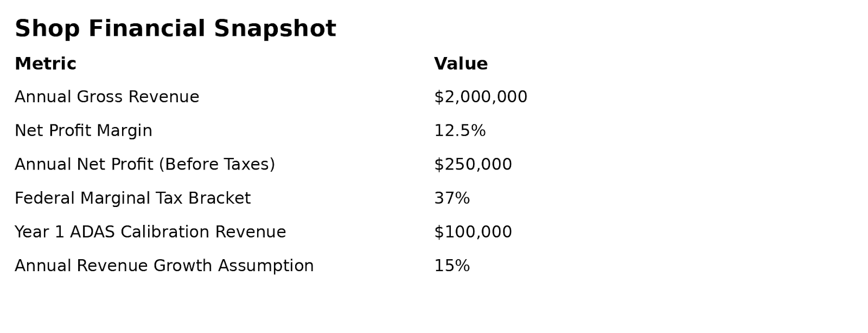Viewport: 868px width, 333px height.
Task: Click the Federal Marginal Tax Bracket label
Action: tap(132, 198)
